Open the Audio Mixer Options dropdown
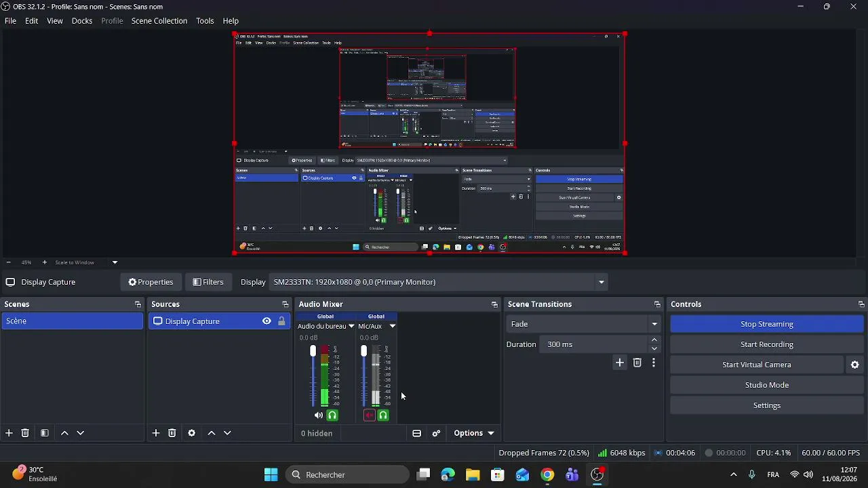Screen dimensions: 868x488 (x=474, y=433)
